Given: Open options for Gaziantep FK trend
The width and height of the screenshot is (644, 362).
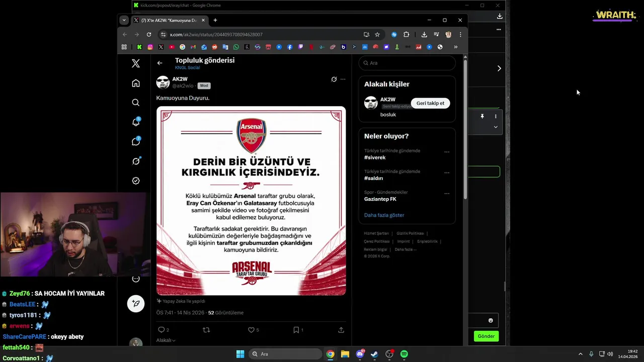Looking at the screenshot, I should [x=447, y=194].
